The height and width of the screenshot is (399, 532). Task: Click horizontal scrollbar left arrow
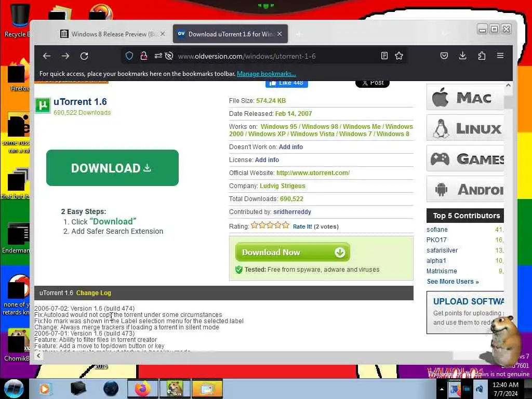38,355
